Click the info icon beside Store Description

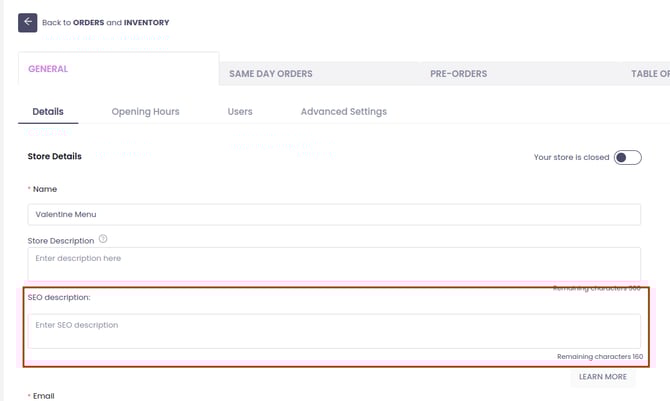[x=104, y=240]
